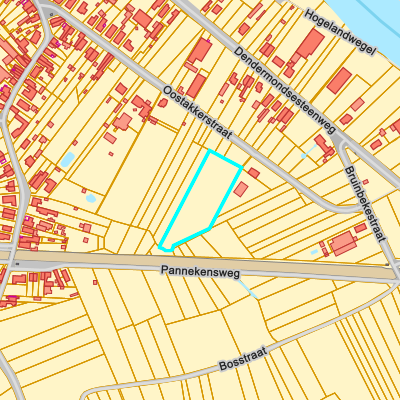Click the Hogelandwegel label
This screenshot has height=400, width=400.
click(341, 32)
